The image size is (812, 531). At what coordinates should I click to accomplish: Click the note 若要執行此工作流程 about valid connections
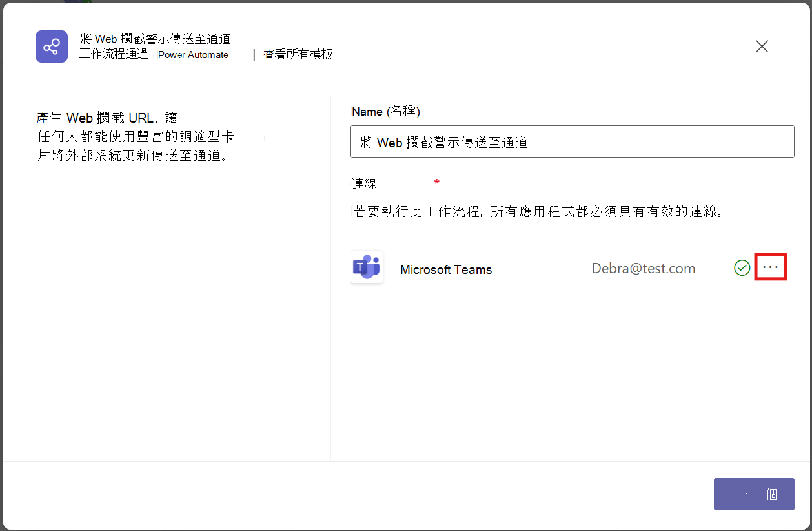538,212
